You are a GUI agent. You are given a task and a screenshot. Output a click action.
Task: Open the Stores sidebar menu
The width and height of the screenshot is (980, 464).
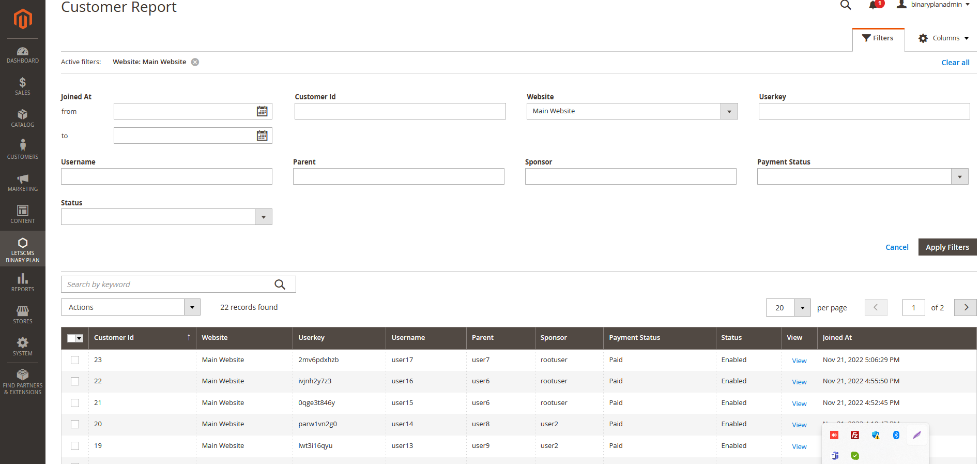click(23, 315)
